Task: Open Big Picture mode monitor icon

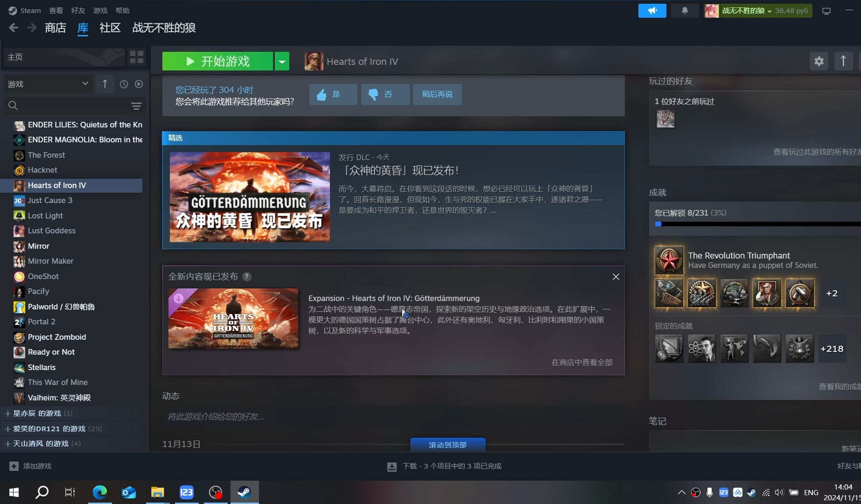Action: (x=826, y=11)
